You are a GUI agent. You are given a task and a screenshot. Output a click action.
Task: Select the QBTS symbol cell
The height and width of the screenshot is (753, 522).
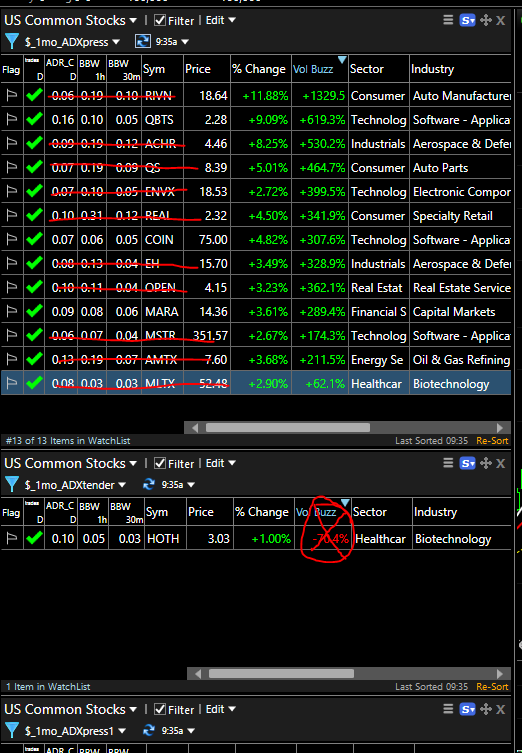pos(162,120)
